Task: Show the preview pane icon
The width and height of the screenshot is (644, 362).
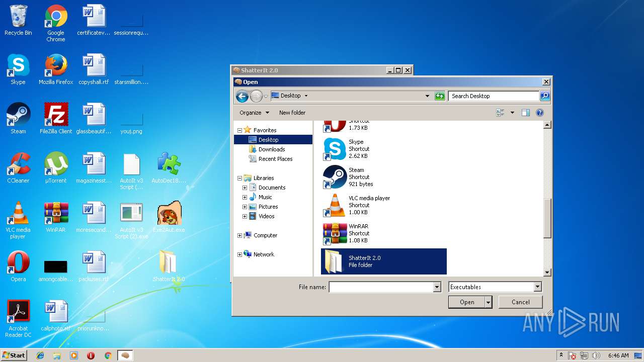Action: click(526, 113)
